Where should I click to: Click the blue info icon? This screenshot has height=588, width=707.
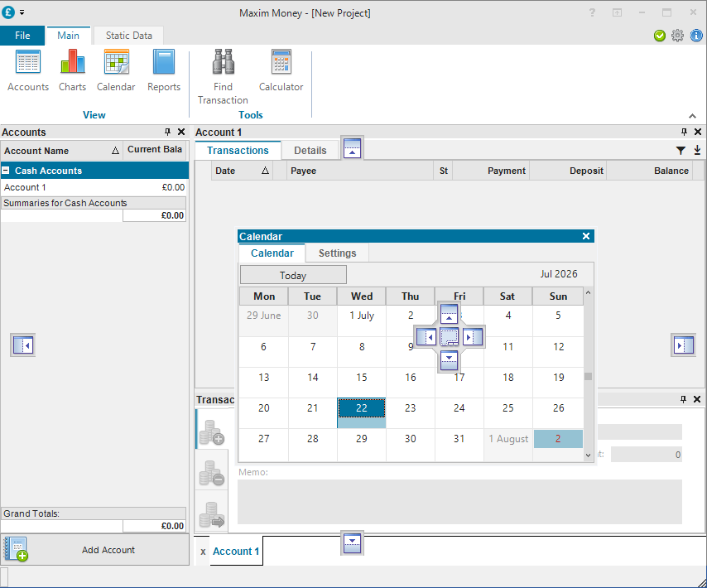[696, 36]
